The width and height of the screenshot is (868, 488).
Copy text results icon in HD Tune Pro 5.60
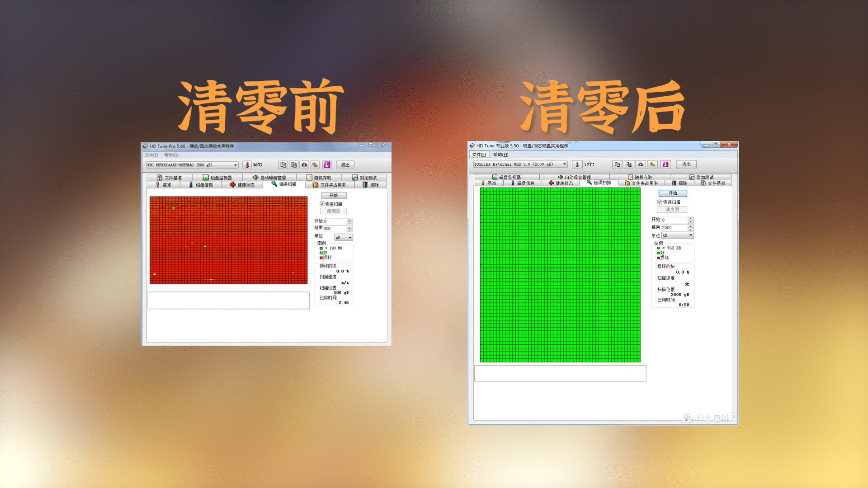pyautogui.click(x=283, y=165)
